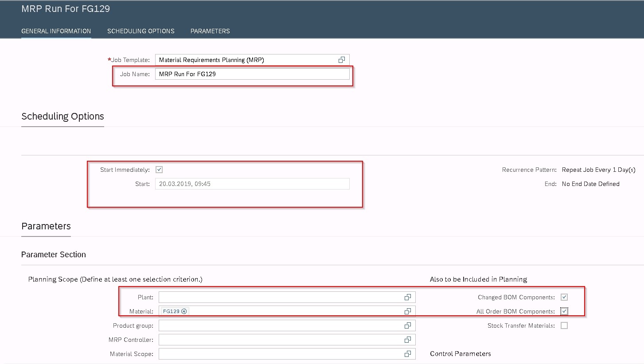Click the 'MRP Run For FG129' page title

[x=66, y=8]
